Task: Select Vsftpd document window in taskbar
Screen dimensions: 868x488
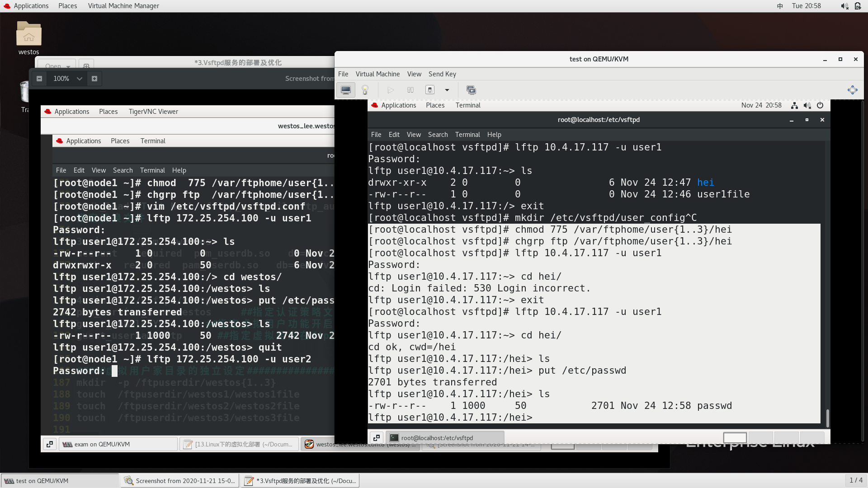Action: point(301,481)
